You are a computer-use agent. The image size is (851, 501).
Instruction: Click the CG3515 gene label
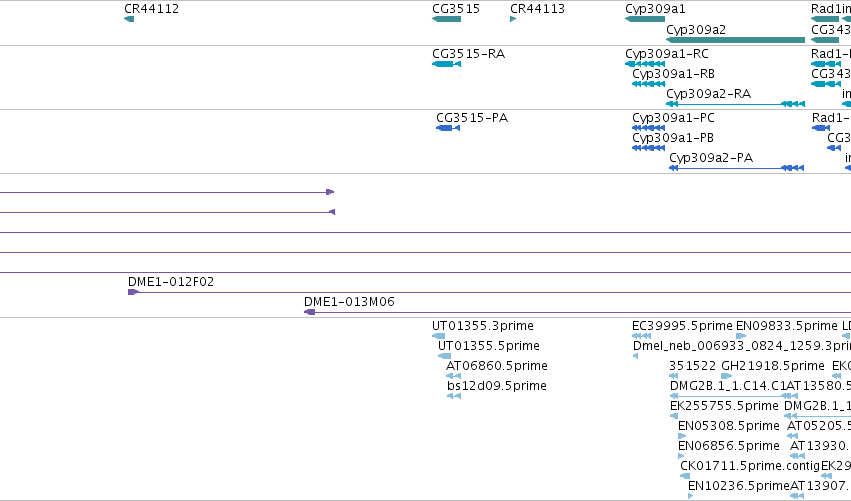456,9
